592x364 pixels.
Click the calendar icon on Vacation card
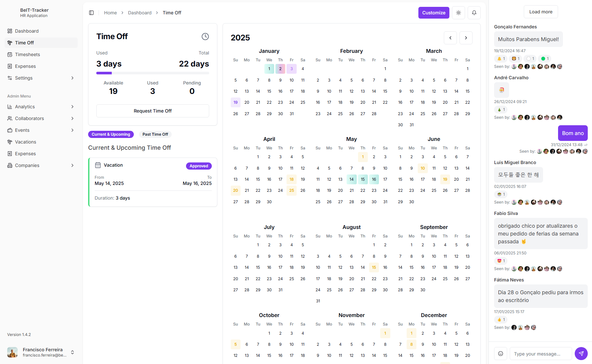98,165
